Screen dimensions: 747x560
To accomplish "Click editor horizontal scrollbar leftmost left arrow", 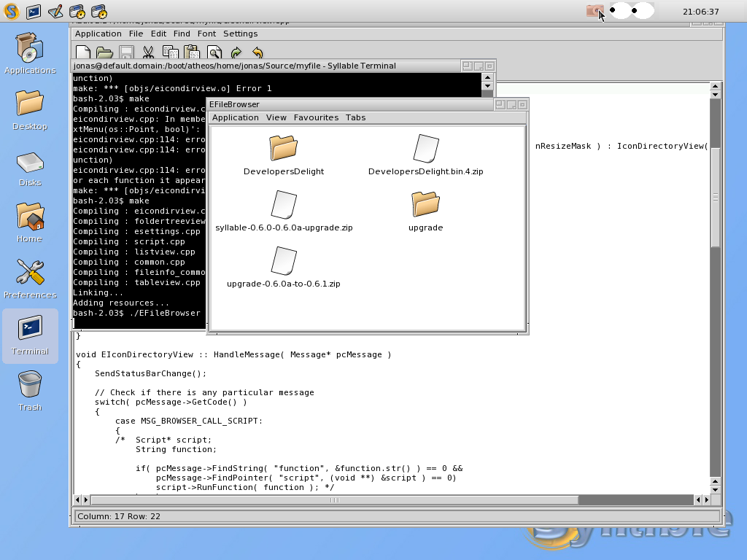I will [x=77, y=500].
